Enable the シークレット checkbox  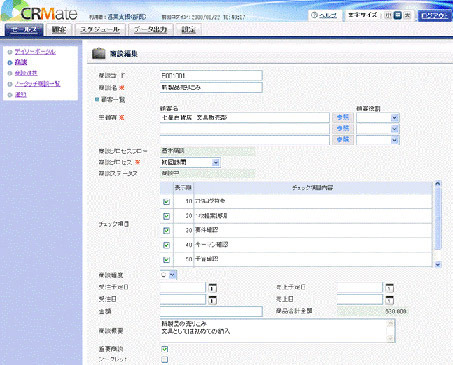(165, 359)
